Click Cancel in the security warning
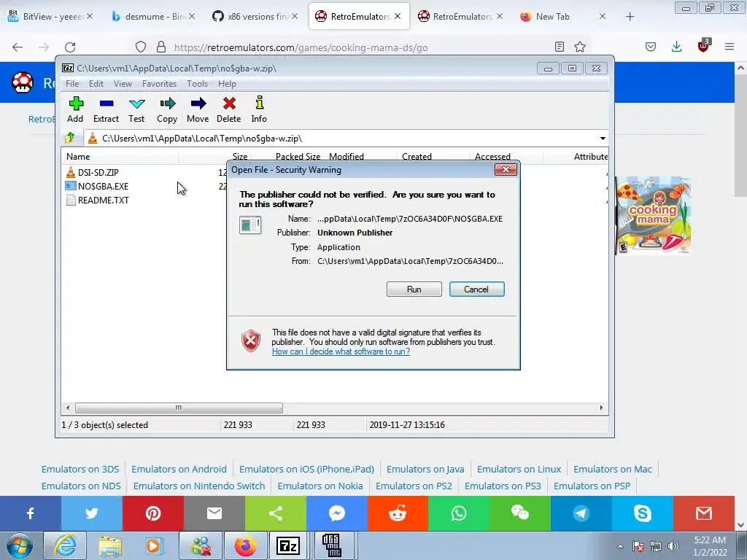The width and height of the screenshot is (747, 560). [x=476, y=289]
